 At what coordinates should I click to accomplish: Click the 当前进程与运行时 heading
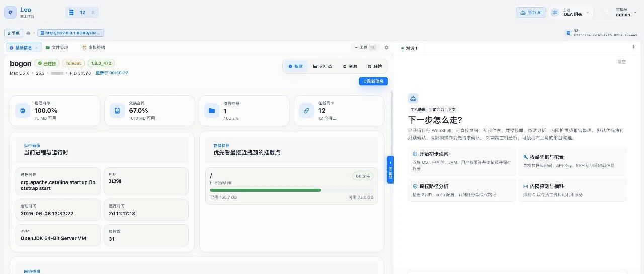click(x=46, y=152)
